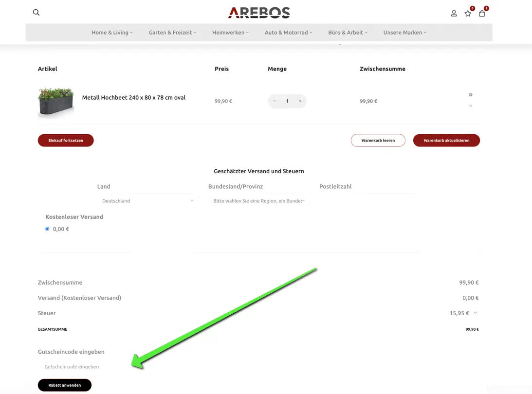
Task: Open the Bundesland/Provinz dropdown
Action: click(x=258, y=200)
